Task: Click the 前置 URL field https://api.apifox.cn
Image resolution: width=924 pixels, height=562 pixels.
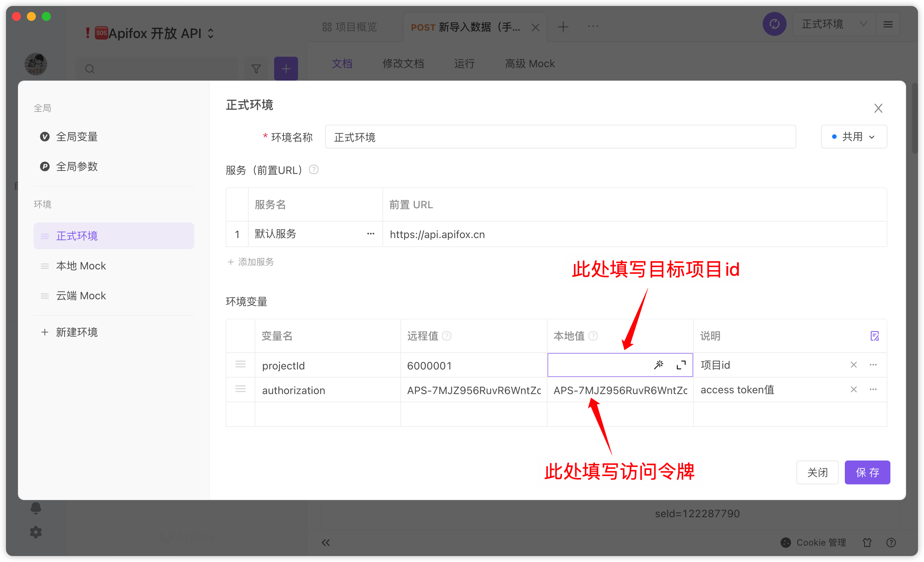Action: click(x=635, y=234)
